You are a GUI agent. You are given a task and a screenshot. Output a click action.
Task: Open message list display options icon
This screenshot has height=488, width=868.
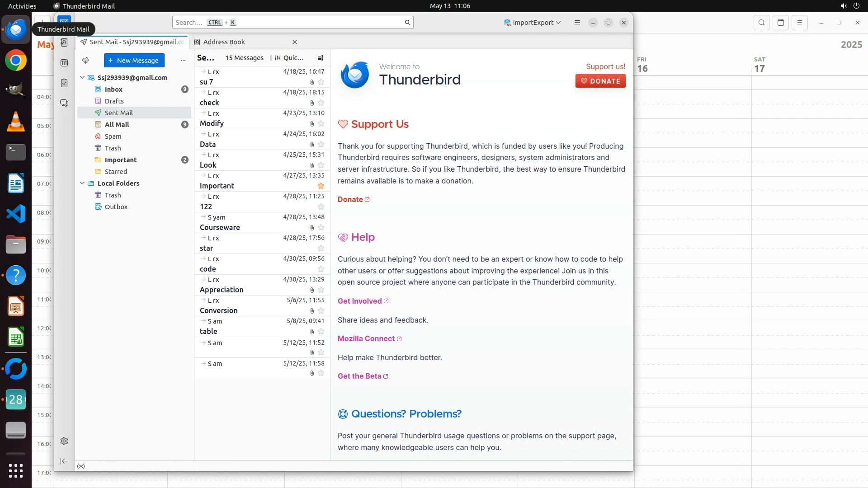tap(321, 58)
